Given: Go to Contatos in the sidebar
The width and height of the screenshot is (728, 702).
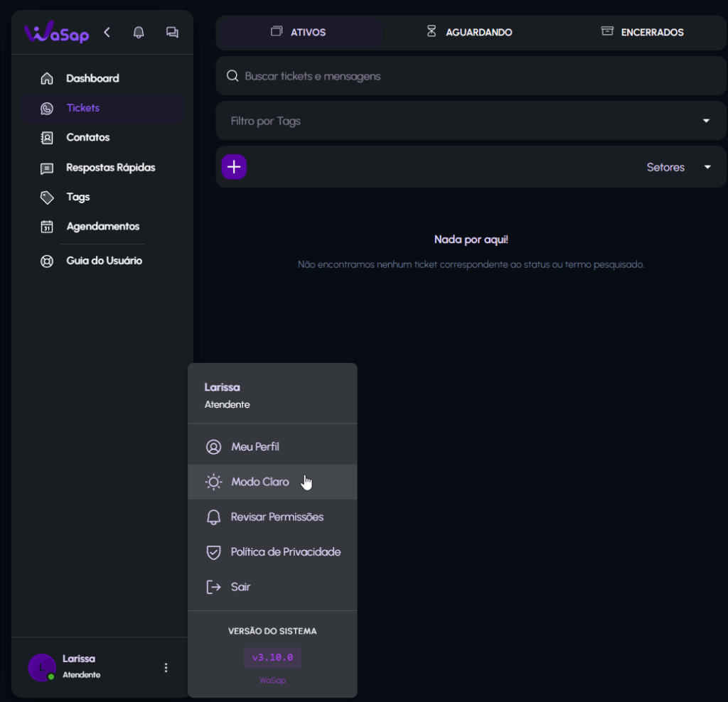Looking at the screenshot, I should coord(87,137).
